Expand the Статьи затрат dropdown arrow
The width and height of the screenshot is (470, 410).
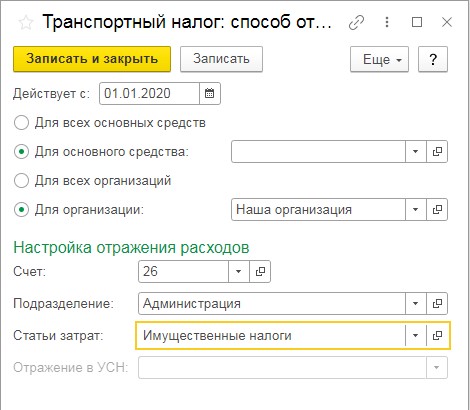click(416, 335)
